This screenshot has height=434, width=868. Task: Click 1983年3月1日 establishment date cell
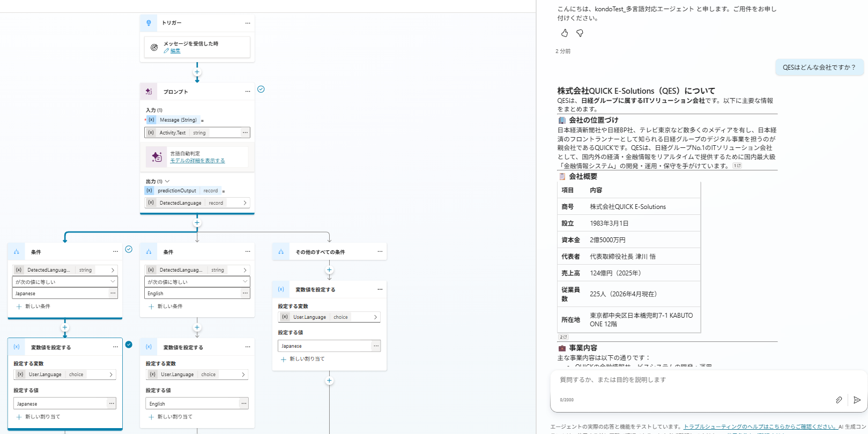pos(609,223)
